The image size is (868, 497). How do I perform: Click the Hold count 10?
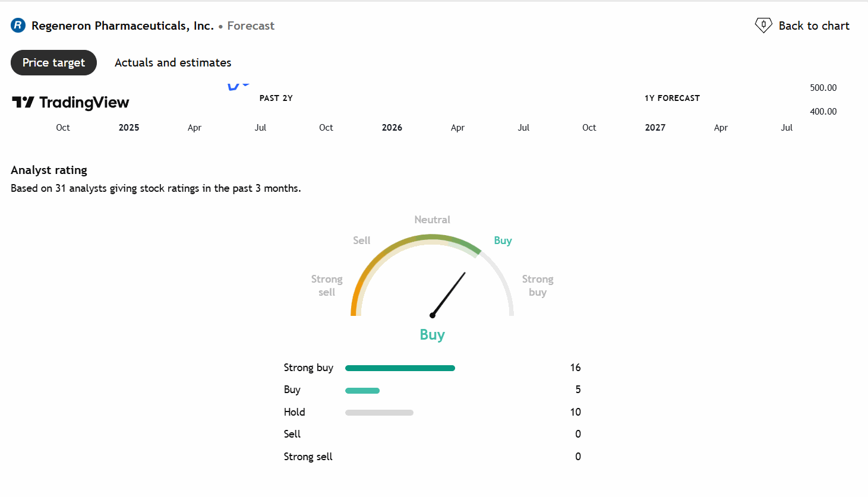click(575, 412)
